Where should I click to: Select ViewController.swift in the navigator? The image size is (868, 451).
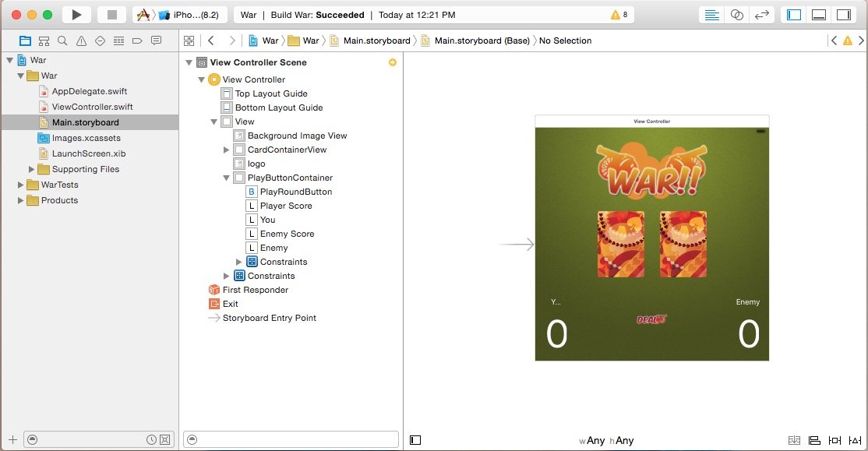[x=92, y=107]
